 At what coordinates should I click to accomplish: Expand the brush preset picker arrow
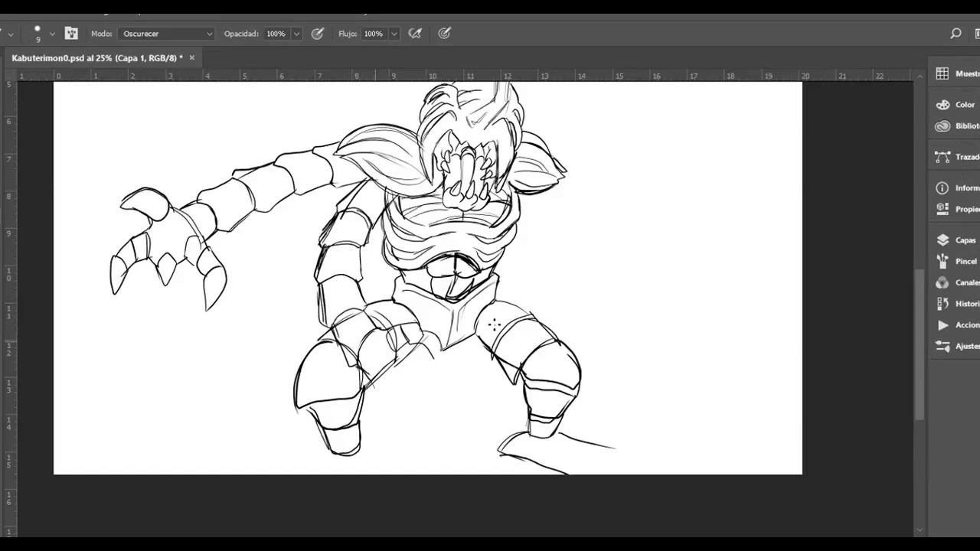[x=52, y=34]
